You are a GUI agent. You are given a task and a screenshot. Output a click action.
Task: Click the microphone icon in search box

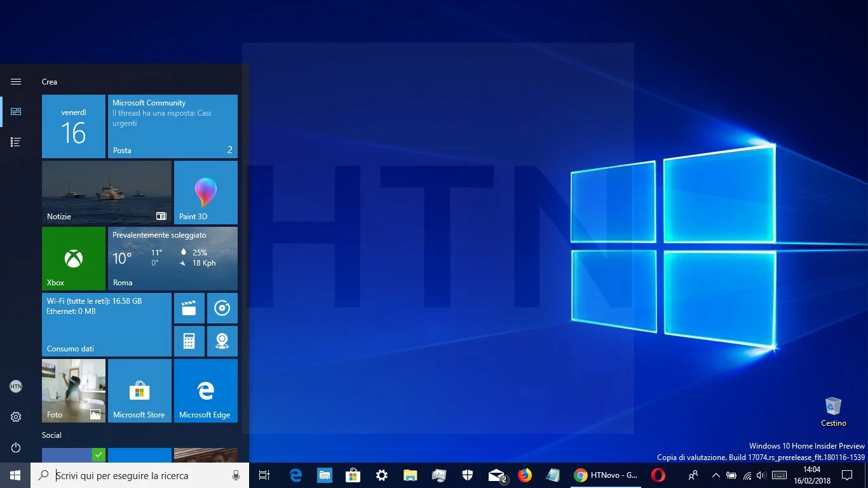[x=236, y=475]
